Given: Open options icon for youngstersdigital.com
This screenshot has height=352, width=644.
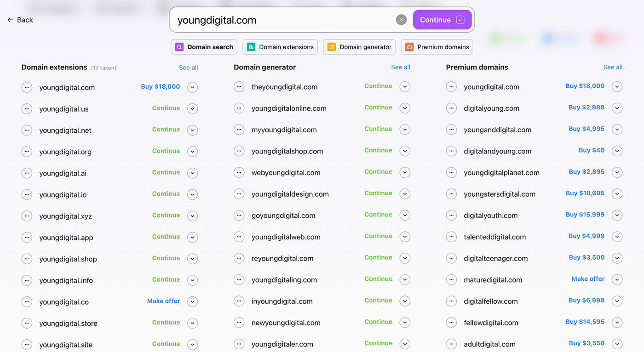Looking at the screenshot, I should 451,194.
